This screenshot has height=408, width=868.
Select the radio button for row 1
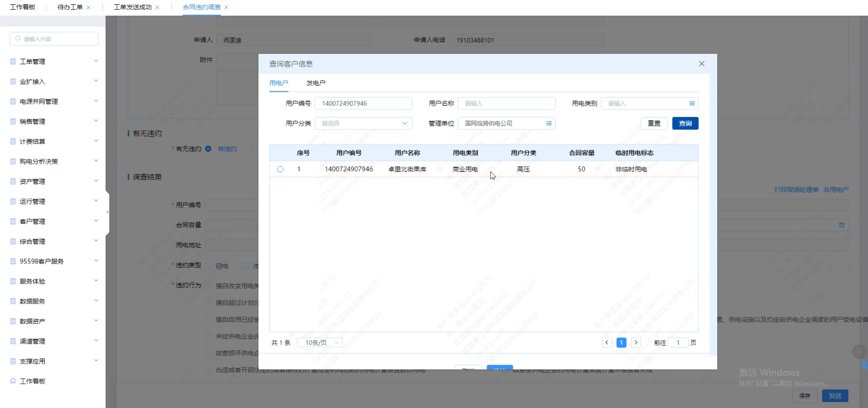click(280, 169)
